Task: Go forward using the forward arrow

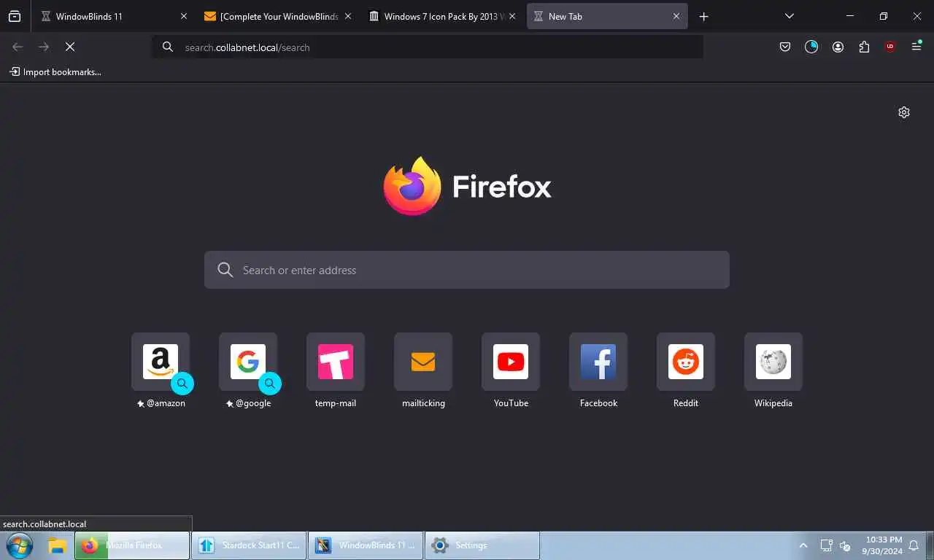Action: pyautogui.click(x=44, y=47)
